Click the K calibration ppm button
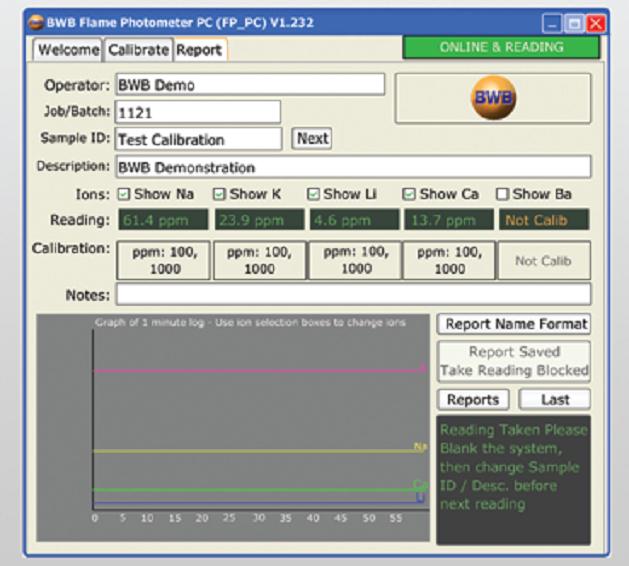 click(x=260, y=260)
